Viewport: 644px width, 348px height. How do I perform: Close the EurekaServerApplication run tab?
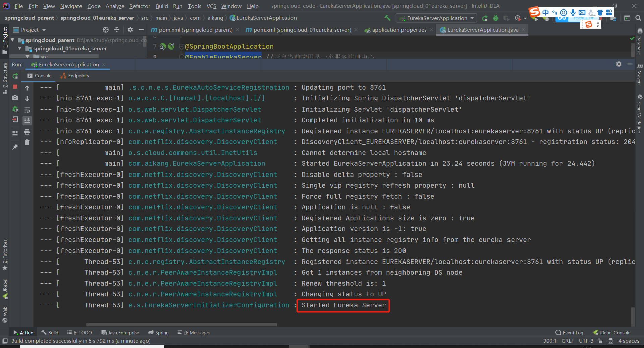pos(104,64)
